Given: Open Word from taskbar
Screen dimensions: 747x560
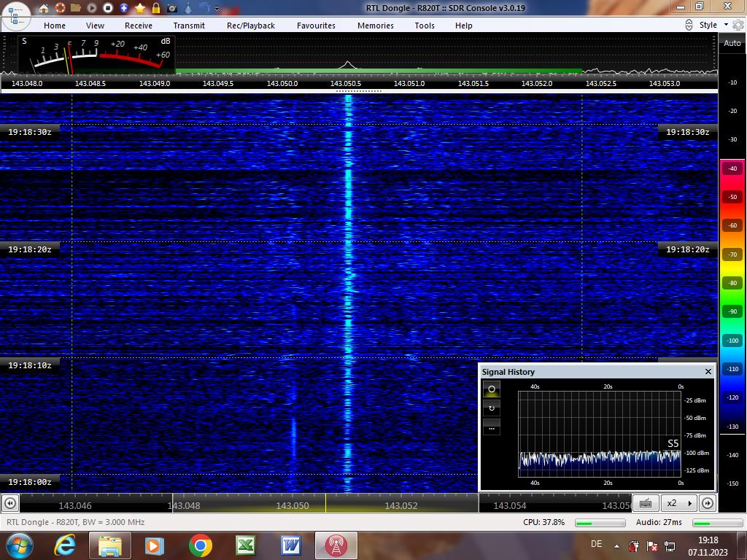Looking at the screenshot, I should click(291, 545).
